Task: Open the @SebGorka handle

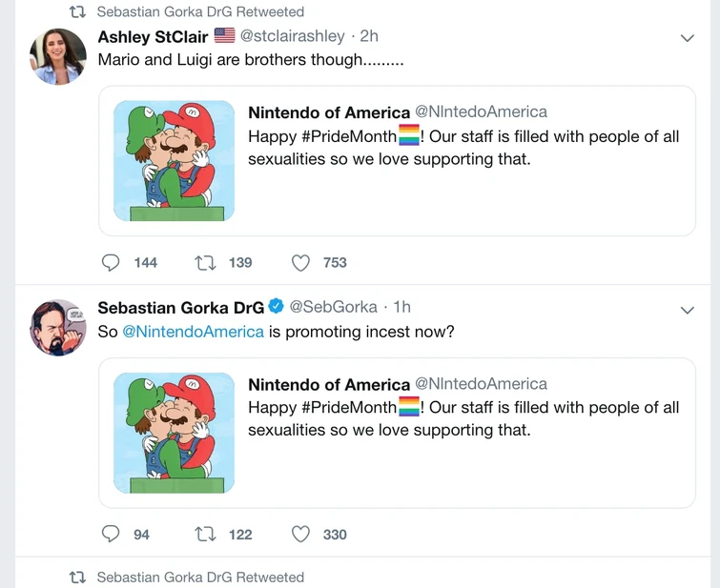Action: [333, 307]
